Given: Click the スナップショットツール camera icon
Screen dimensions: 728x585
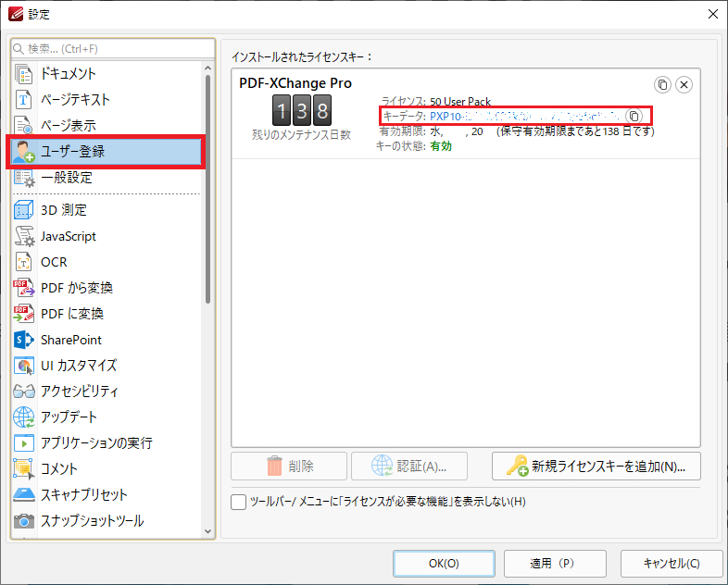Looking at the screenshot, I should pyautogui.click(x=24, y=521).
